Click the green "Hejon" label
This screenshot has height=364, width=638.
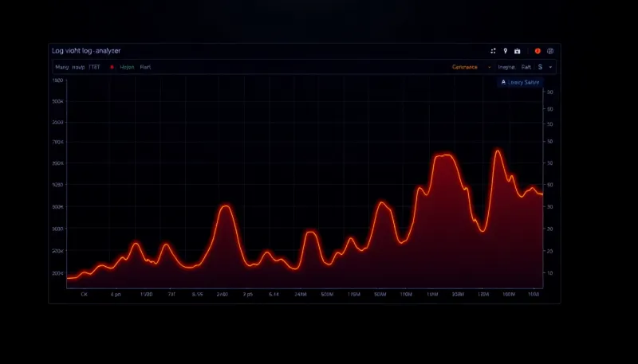pos(127,67)
